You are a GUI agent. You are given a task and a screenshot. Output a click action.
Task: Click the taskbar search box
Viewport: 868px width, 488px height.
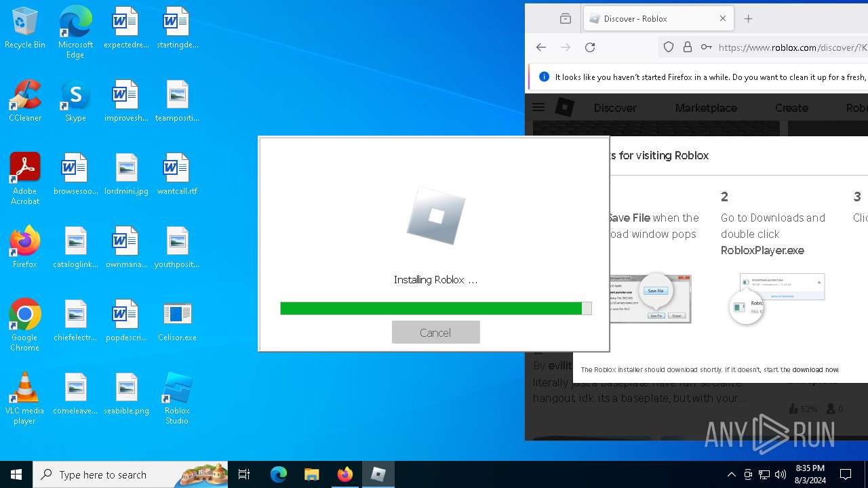[130, 474]
